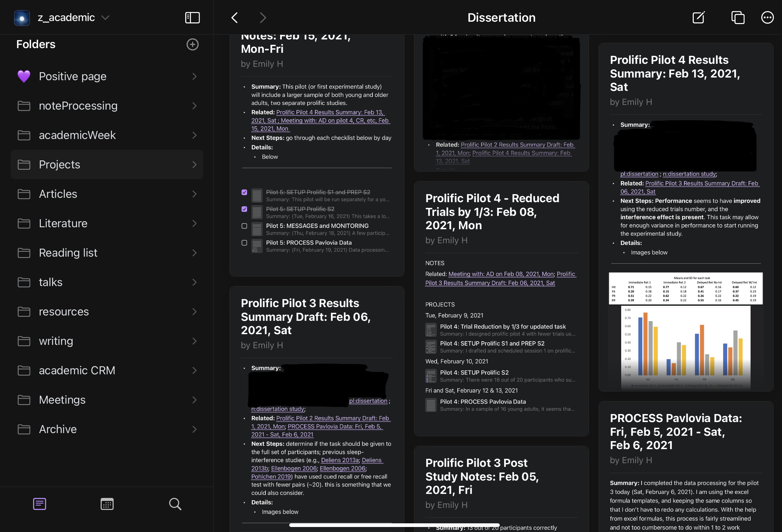
Task: Uncheck Pilot 5: SETUP Prolific S2
Action: (x=244, y=209)
